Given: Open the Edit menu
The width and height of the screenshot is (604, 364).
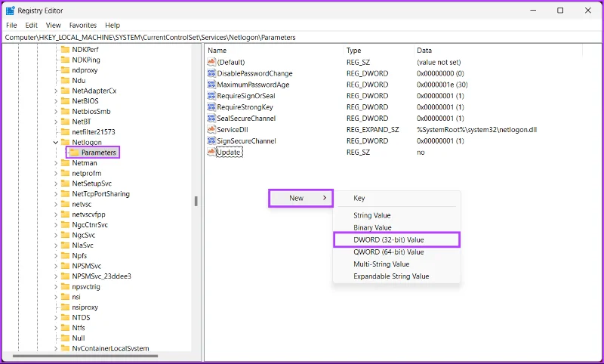Looking at the screenshot, I should pos(31,25).
